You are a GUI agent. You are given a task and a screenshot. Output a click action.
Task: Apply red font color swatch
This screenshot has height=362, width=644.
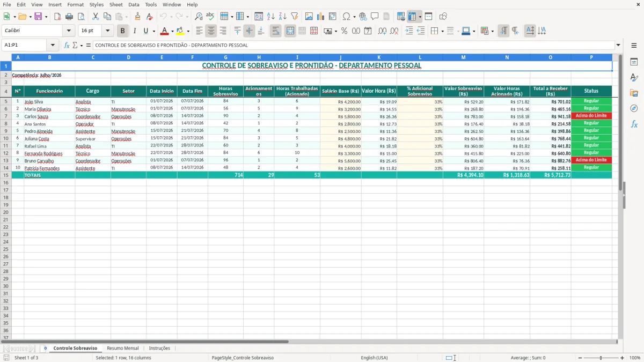point(165,31)
